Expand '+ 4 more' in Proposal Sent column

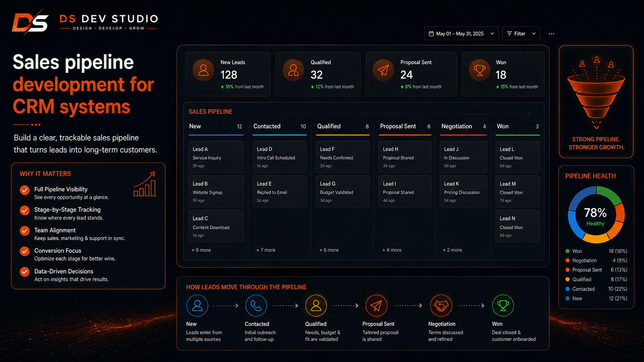pyautogui.click(x=392, y=250)
